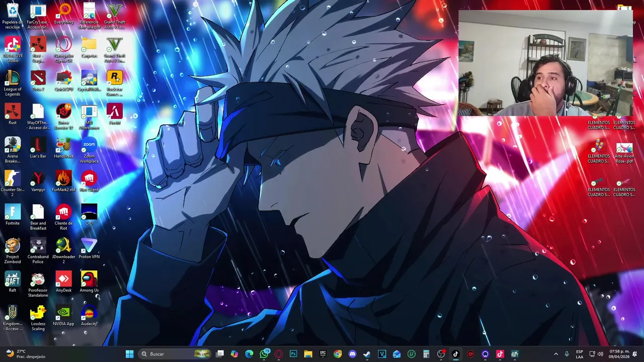This screenshot has height=362, width=644.
Task: Launch Fortnite desktop icon
Action: [13, 215]
